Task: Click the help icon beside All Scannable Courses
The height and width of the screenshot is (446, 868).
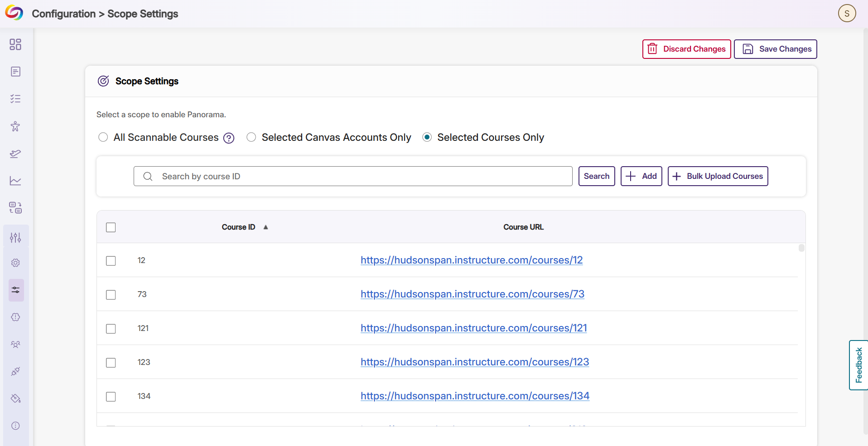Action: click(x=229, y=138)
